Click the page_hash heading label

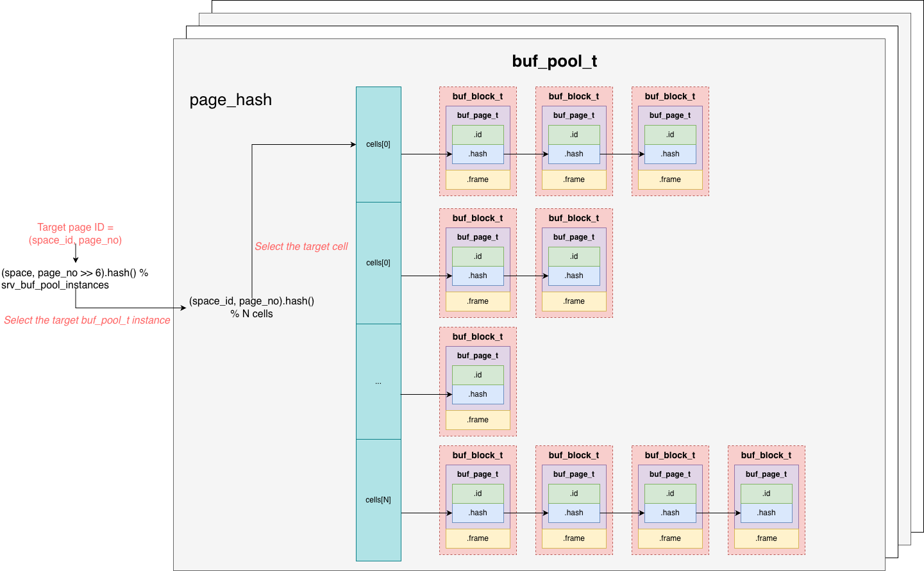pyautogui.click(x=230, y=100)
